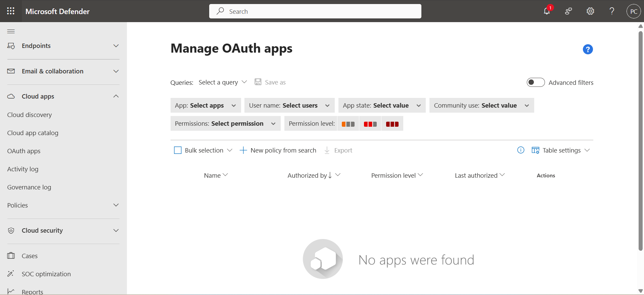This screenshot has height=295, width=644.
Task: Open the Select a query dropdown
Action: [223, 82]
